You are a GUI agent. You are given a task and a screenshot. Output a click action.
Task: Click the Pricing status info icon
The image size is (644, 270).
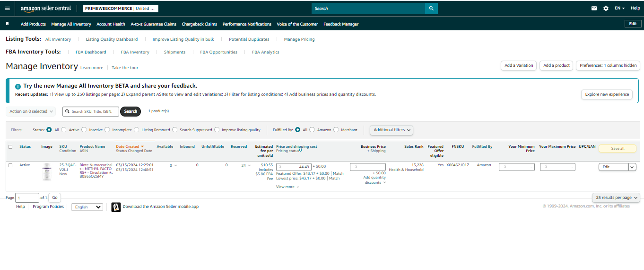[x=300, y=150]
